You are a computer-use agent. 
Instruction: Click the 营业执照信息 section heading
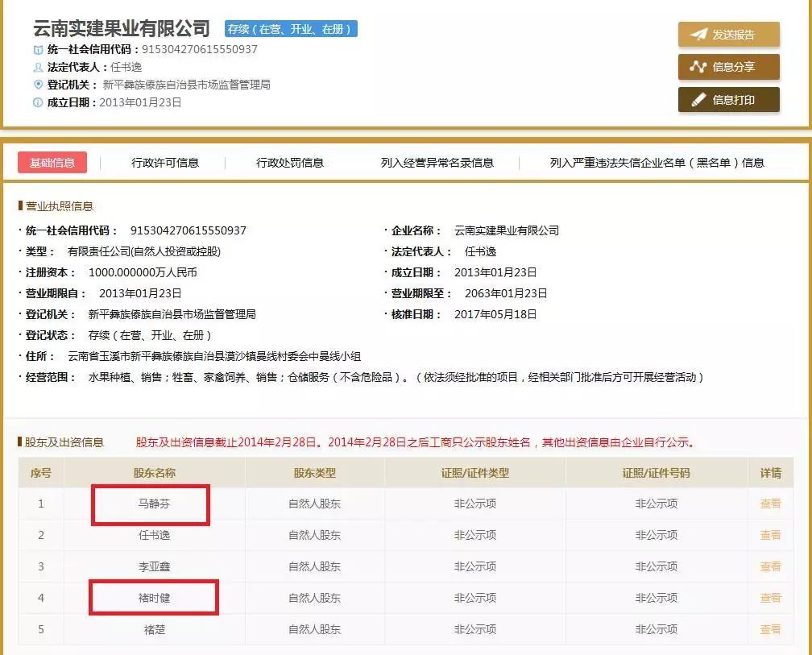(60, 206)
